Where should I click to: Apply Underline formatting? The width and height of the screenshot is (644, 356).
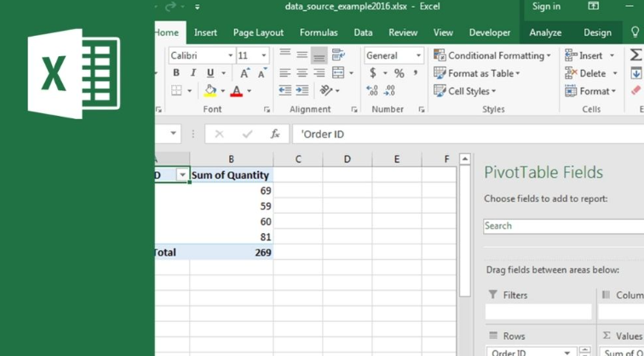click(x=210, y=73)
